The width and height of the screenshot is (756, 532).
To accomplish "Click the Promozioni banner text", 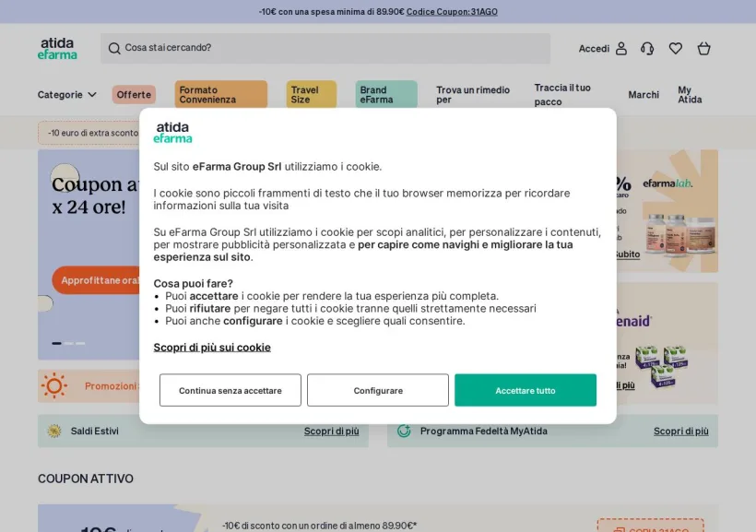I will click(x=111, y=385).
